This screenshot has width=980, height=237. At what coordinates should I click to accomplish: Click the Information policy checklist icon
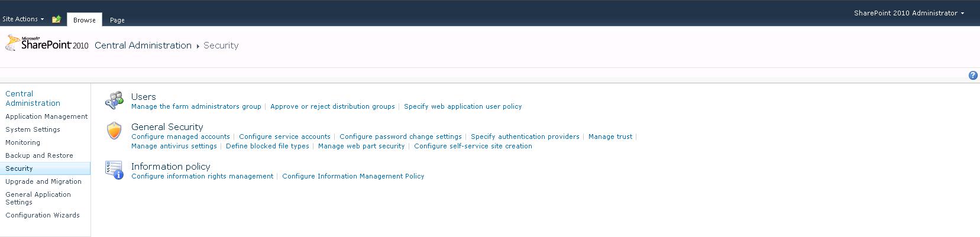(x=114, y=170)
